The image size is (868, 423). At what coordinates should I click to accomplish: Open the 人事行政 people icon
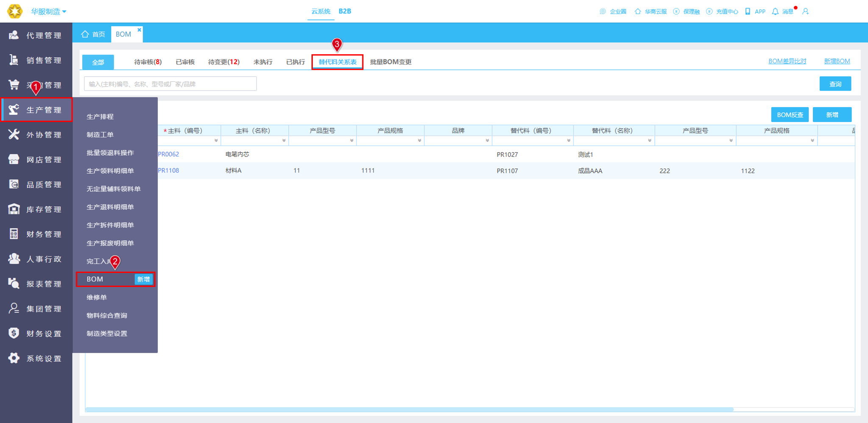14,259
